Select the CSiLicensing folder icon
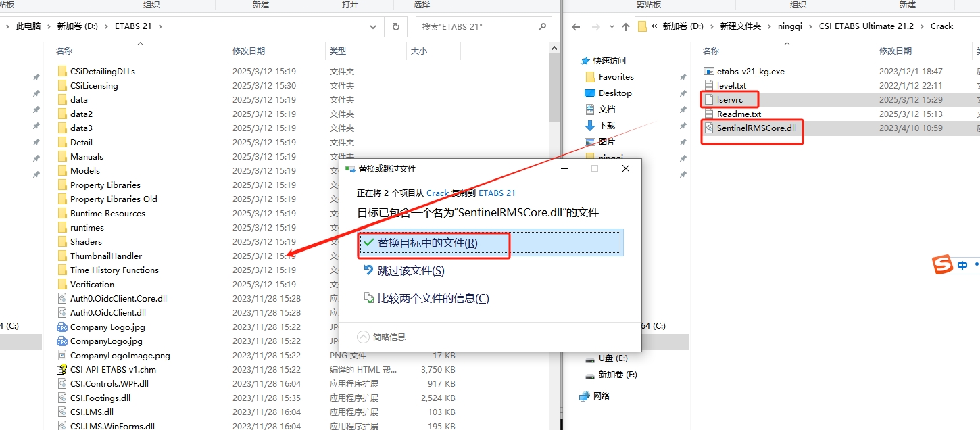The height and width of the screenshot is (430, 980). 62,86
